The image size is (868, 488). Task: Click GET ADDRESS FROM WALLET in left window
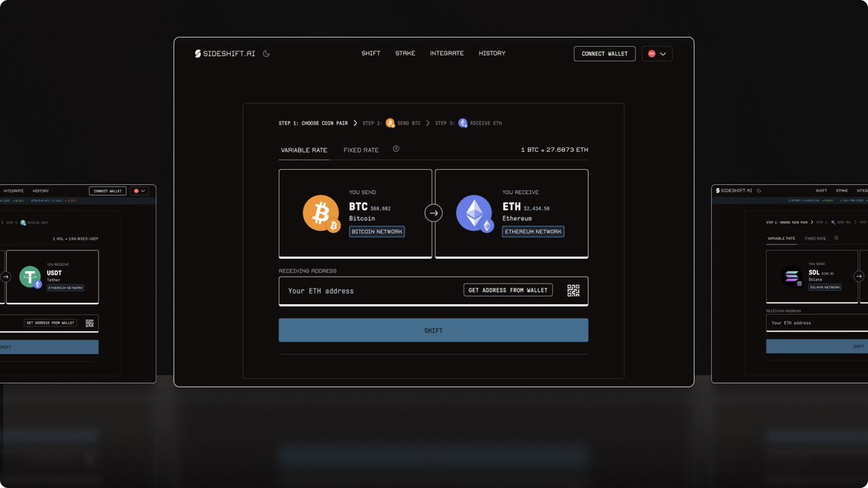pos(50,323)
